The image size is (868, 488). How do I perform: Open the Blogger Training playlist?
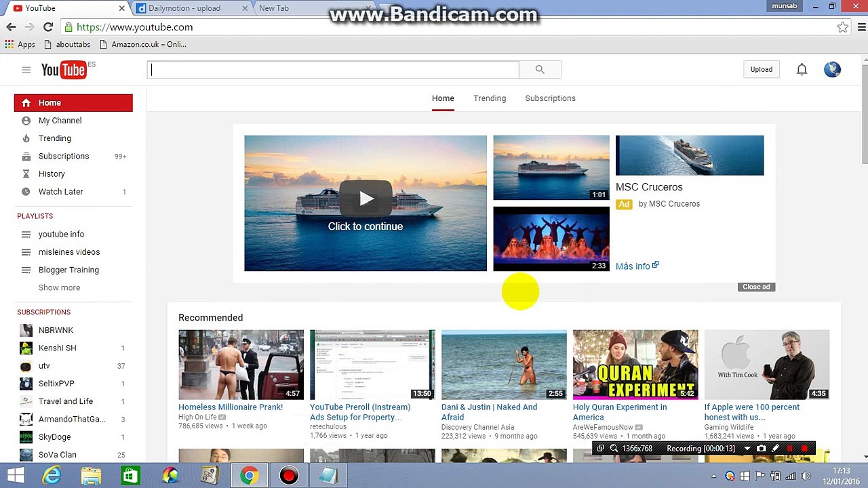click(x=73, y=270)
